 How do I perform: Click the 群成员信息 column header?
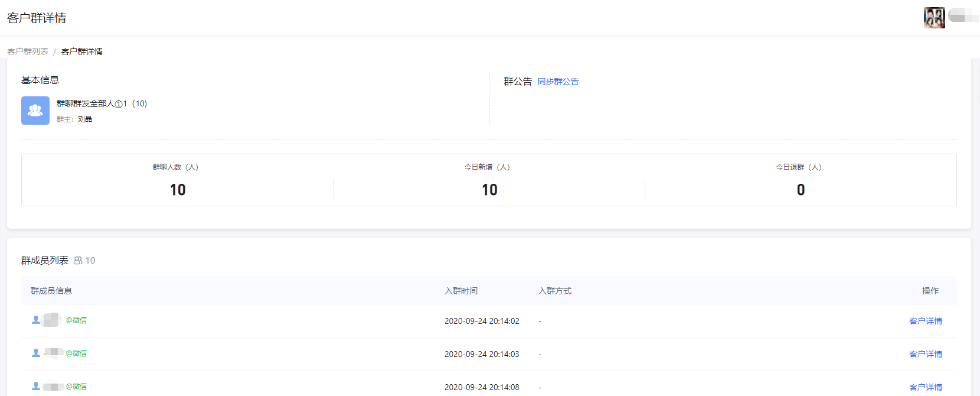coord(51,291)
